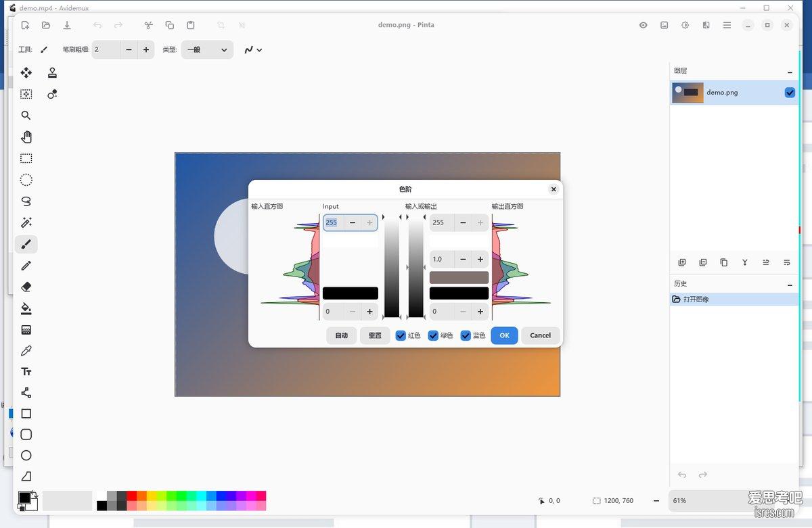The width and height of the screenshot is (812, 528).
Task: Uncheck the 红色 channel checkbox
Action: (401, 335)
